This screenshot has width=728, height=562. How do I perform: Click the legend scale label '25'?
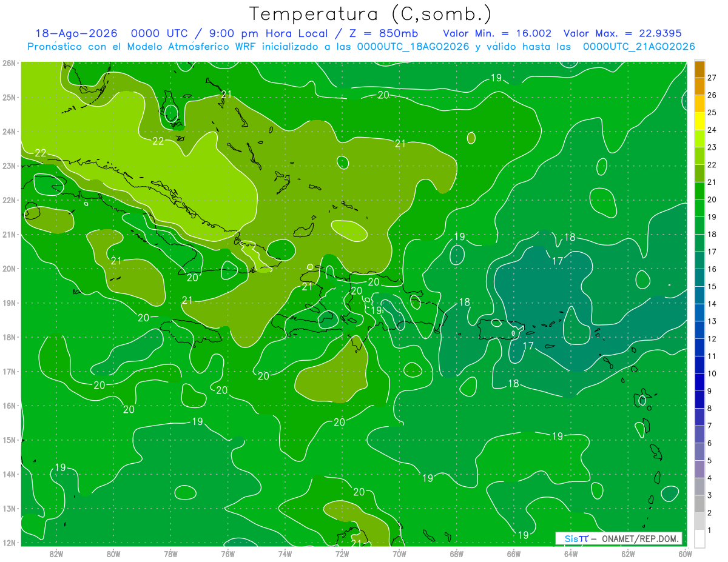[x=712, y=112]
